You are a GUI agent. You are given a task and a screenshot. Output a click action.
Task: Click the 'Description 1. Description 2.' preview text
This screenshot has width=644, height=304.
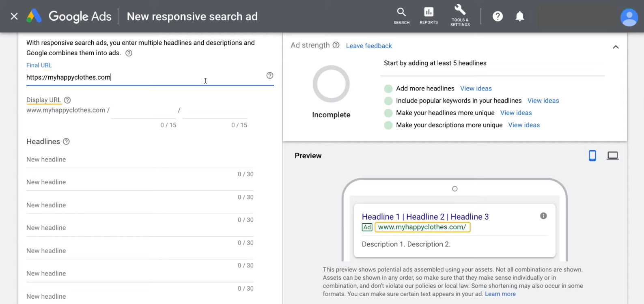(x=406, y=244)
